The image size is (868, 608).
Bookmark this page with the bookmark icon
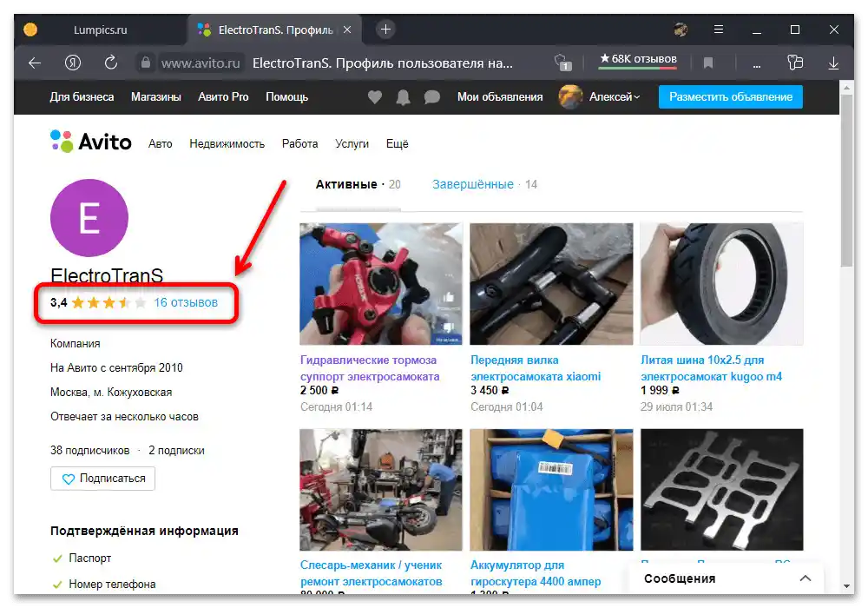pyautogui.click(x=708, y=63)
